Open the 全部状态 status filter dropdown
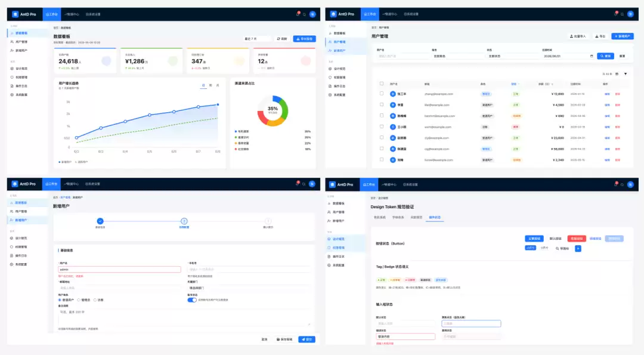Screen dimensions: 644x355 point(512,56)
